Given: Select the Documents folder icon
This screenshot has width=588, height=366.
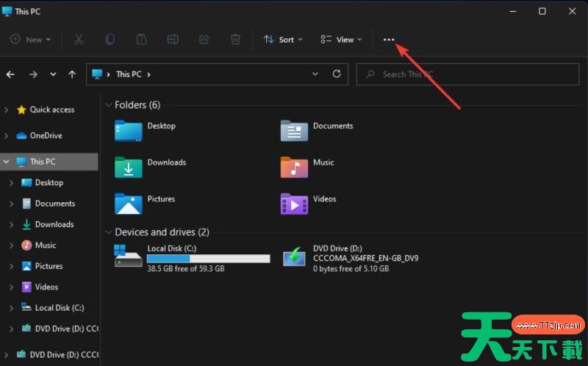Looking at the screenshot, I should [x=294, y=131].
